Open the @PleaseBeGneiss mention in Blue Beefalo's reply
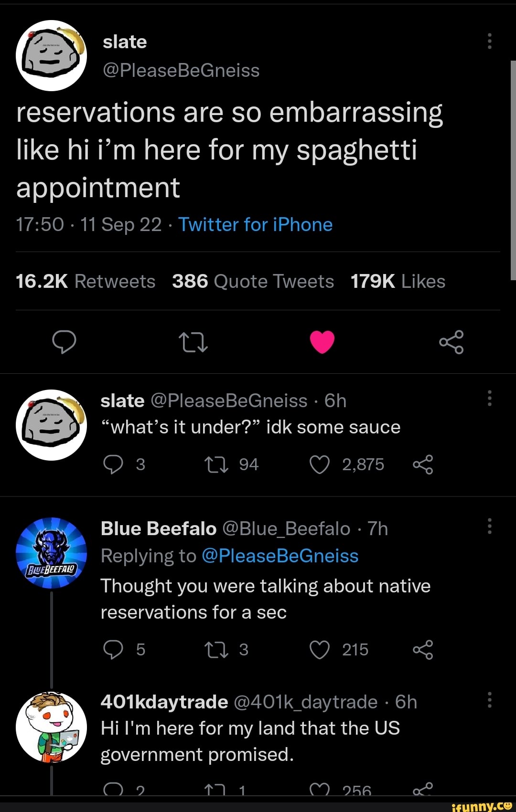Screen dimensions: 516x812 click(280, 556)
